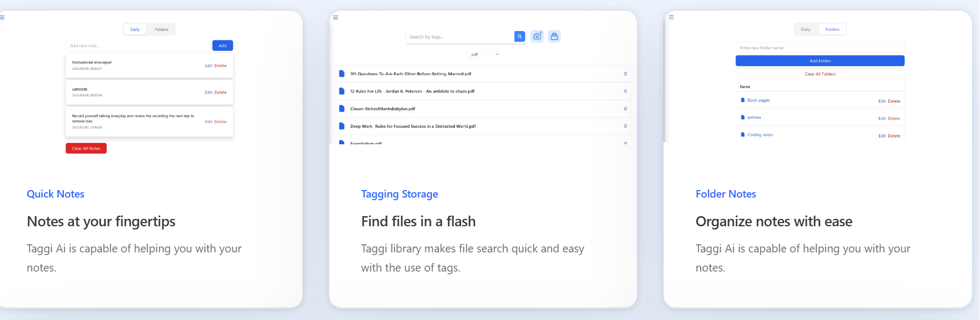This screenshot has height=320, width=980.
Task: Trash the Clason-RichestManInBabylon pdf
Action: click(625, 109)
